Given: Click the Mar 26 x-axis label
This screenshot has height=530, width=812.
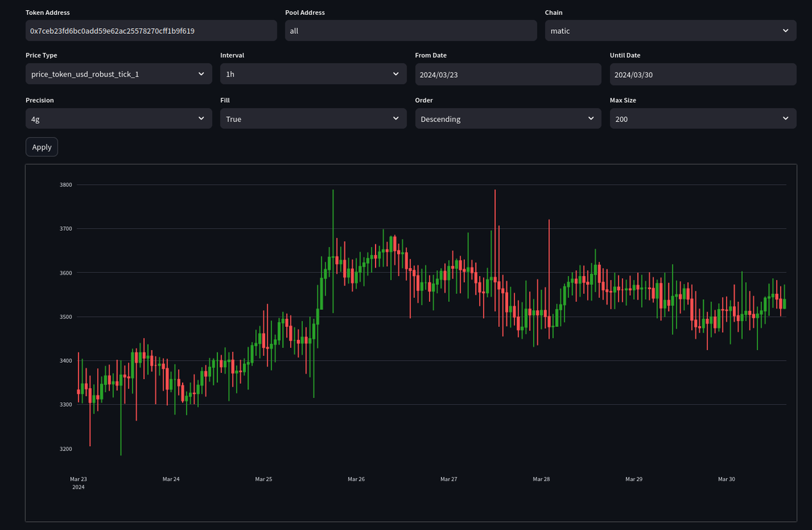Looking at the screenshot, I should point(357,479).
